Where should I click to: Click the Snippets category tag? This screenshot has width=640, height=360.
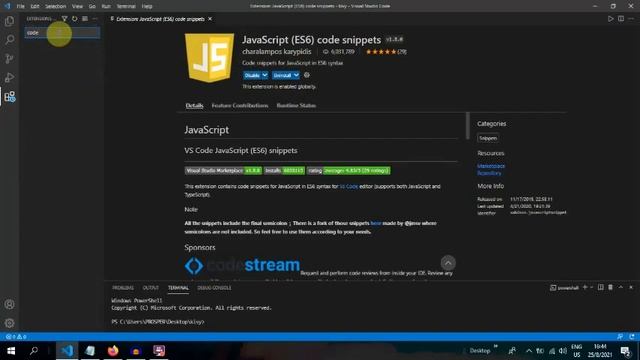(488, 138)
